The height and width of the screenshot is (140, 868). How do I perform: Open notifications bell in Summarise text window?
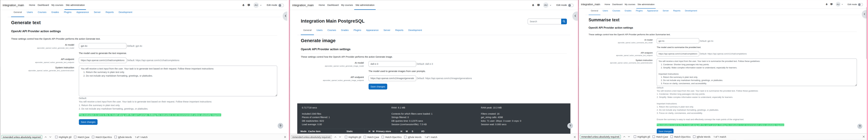click(826, 4)
